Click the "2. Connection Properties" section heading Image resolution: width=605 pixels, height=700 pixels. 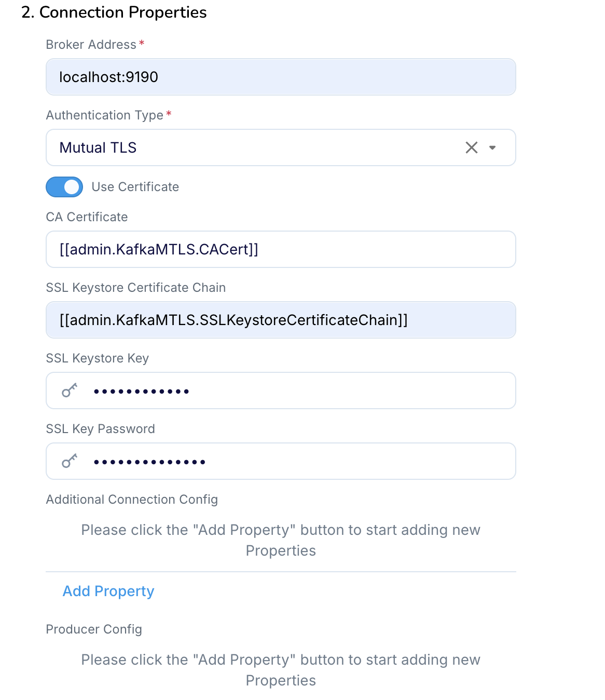(114, 12)
